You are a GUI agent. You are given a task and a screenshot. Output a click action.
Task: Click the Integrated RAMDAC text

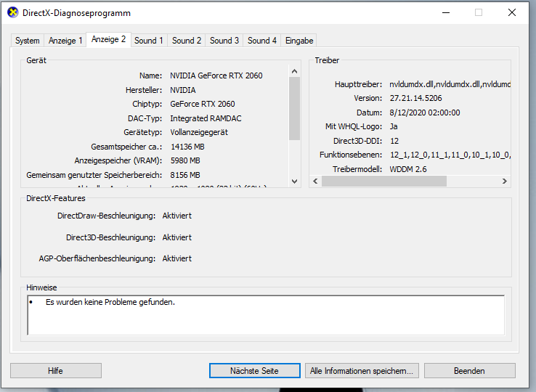[206, 118]
